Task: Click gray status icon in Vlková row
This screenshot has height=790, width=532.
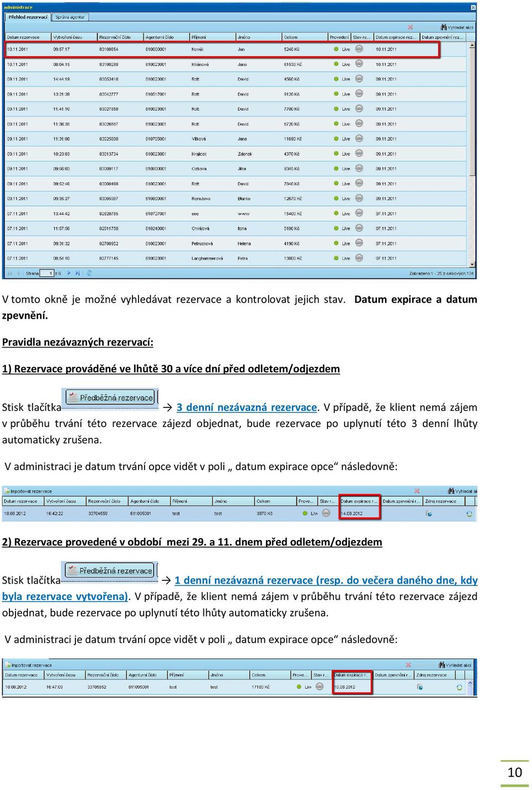Action: (359, 139)
